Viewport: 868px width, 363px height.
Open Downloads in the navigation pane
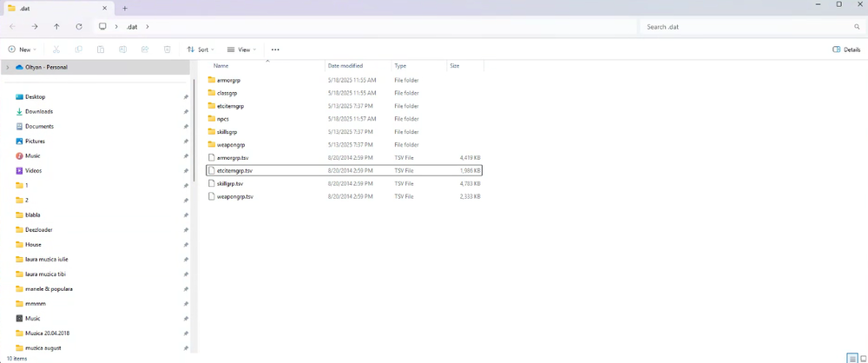point(39,112)
